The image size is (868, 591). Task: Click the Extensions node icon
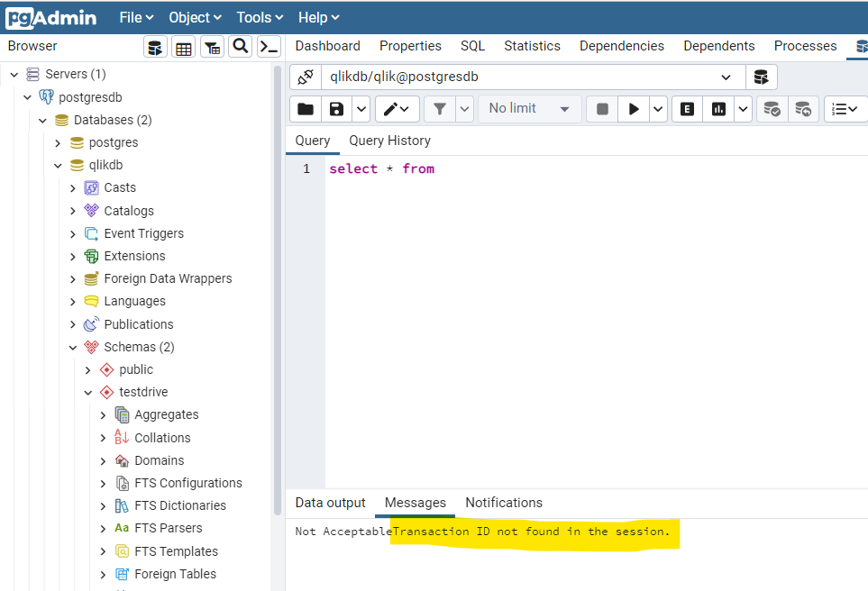click(x=91, y=256)
